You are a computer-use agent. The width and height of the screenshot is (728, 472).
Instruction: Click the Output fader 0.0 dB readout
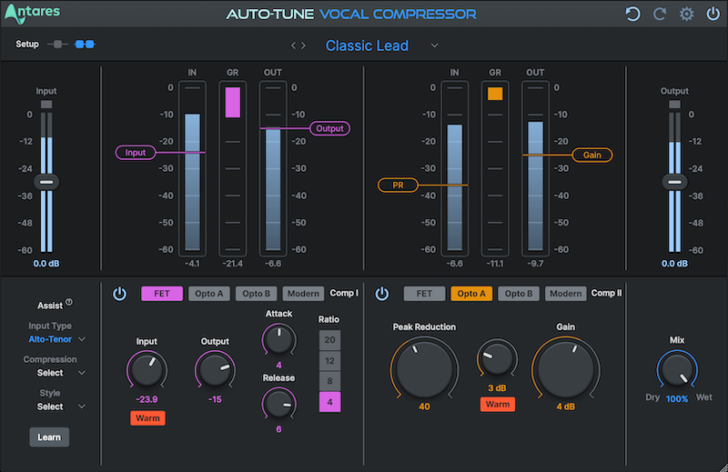(675, 264)
